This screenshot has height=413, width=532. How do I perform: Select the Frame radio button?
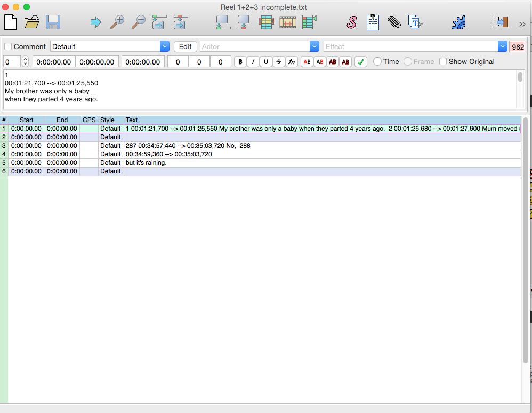coord(407,61)
